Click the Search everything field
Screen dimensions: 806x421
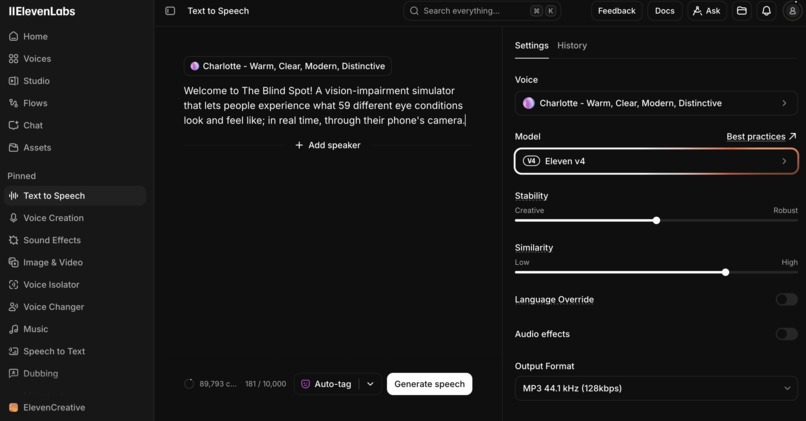pos(482,11)
